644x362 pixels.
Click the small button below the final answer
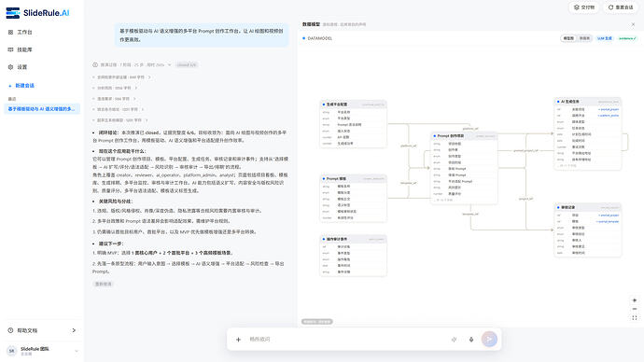click(103, 284)
